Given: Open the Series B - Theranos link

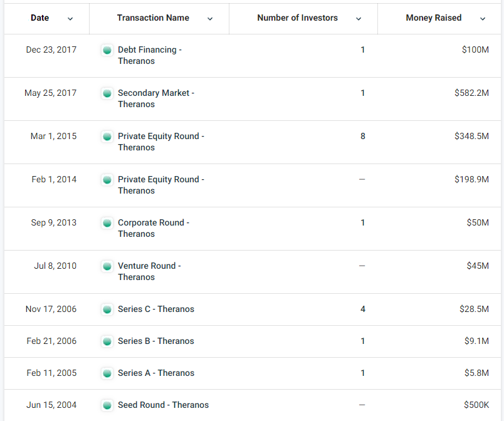Looking at the screenshot, I should [156, 341].
